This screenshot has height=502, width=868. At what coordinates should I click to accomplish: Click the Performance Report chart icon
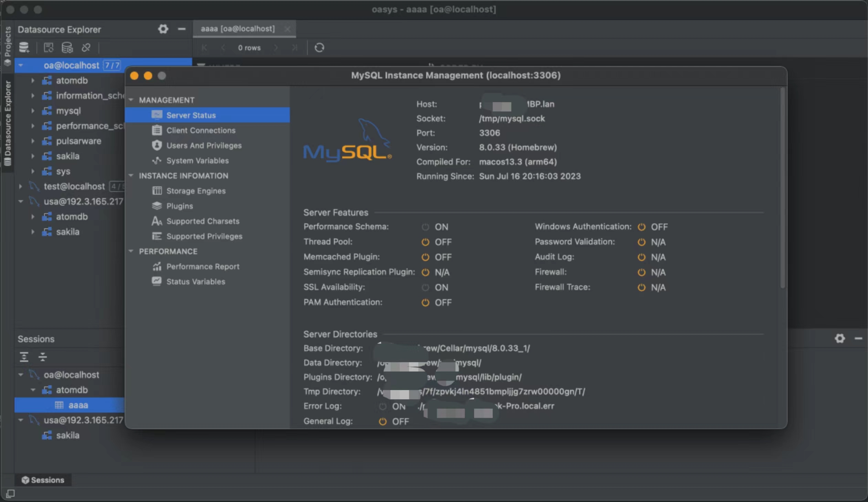157,267
